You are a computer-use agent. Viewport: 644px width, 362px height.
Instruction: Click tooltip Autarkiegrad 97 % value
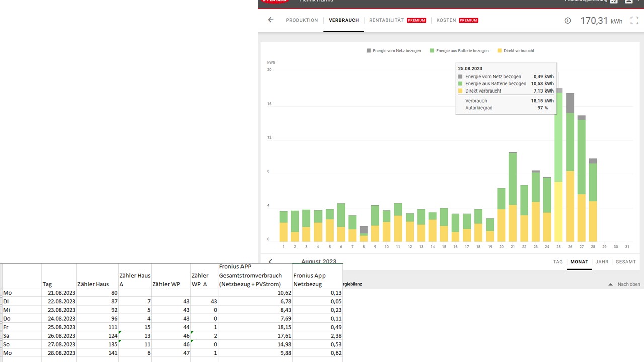coord(543,108)
